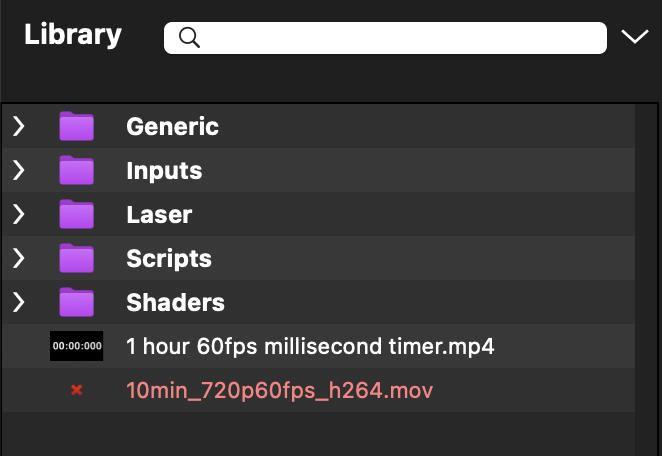Click the Library panel title

click(73, 35)
